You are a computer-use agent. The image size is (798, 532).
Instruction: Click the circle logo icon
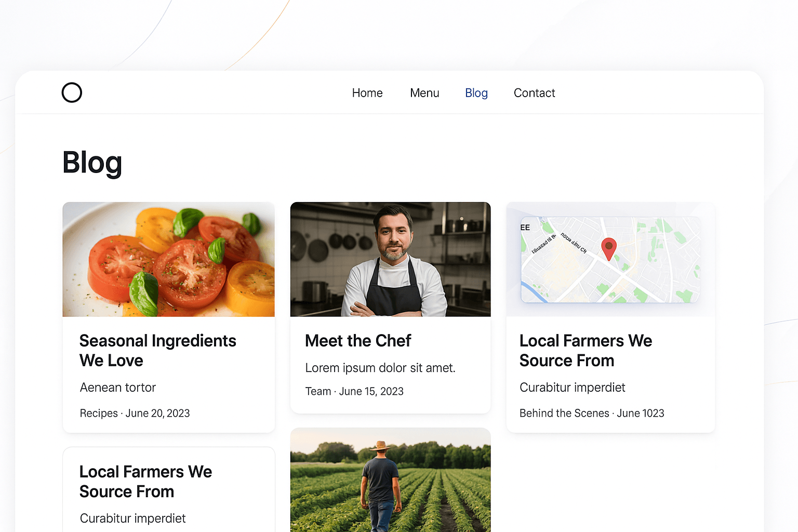tap(72, 92)
